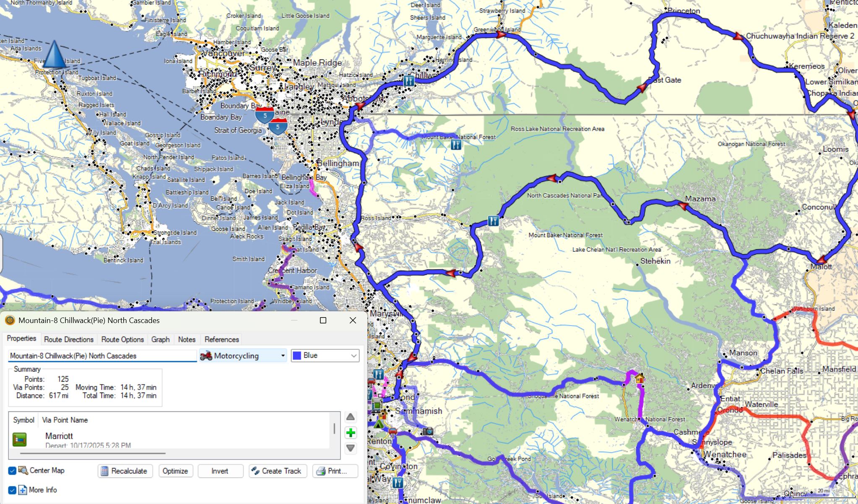Open the Route Options tab
This screenshot has width=858, height=504.
coord(122,339)
